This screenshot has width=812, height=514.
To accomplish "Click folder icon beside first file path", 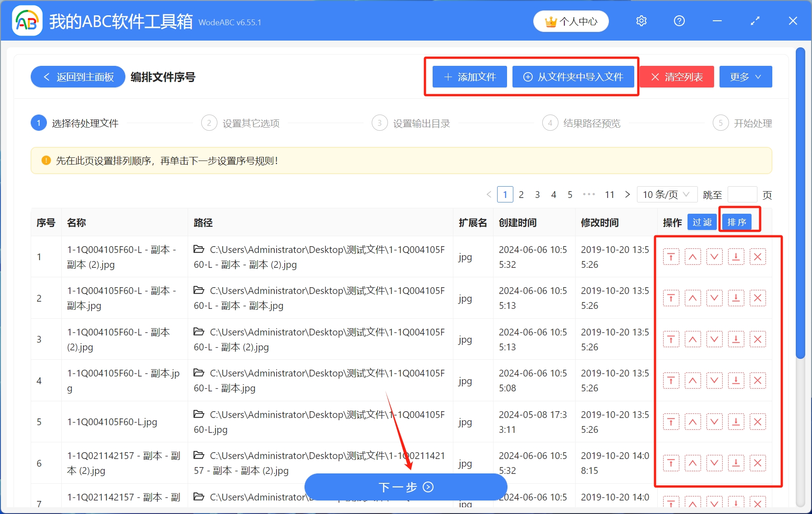I will pos(198,249).
